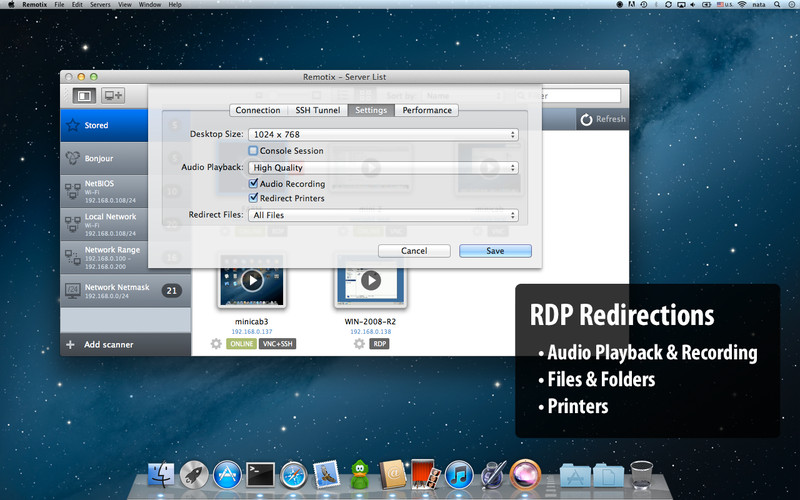Click the Wi-Fi icon in menu bar

point(742,4)
